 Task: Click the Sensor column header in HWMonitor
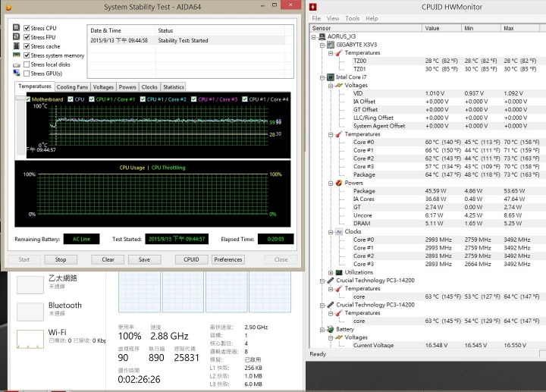click(366, 28)
